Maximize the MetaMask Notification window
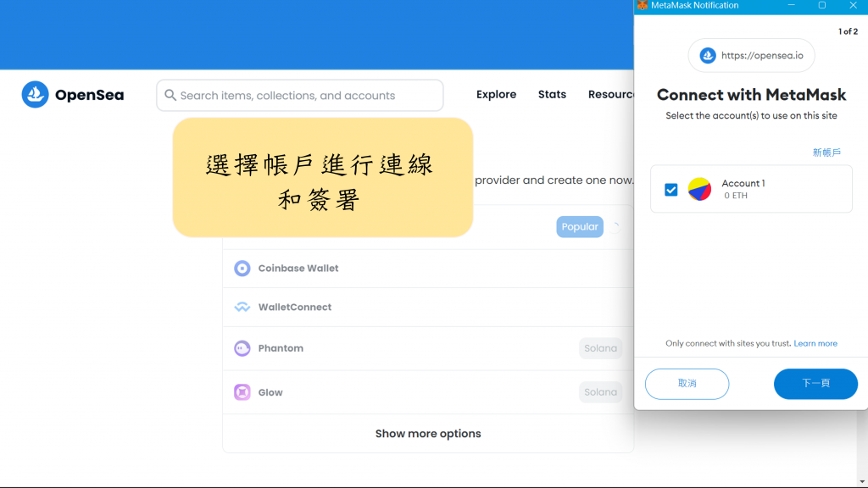 tap(822, 5)
